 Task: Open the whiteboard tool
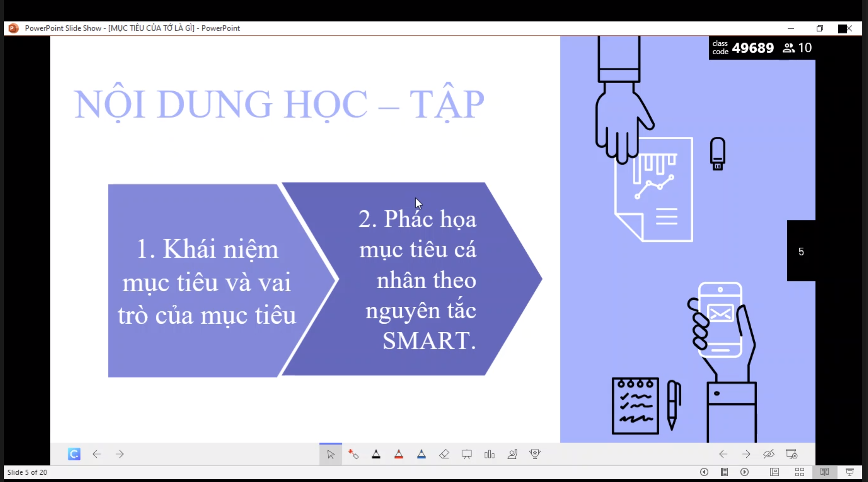pyautogui.click(x=467, y=454)
